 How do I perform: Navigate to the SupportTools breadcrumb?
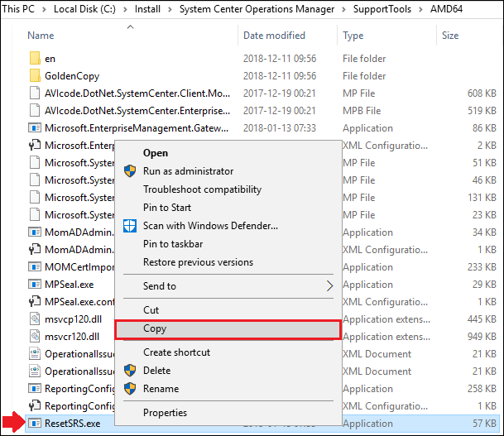tap(382, 9)
